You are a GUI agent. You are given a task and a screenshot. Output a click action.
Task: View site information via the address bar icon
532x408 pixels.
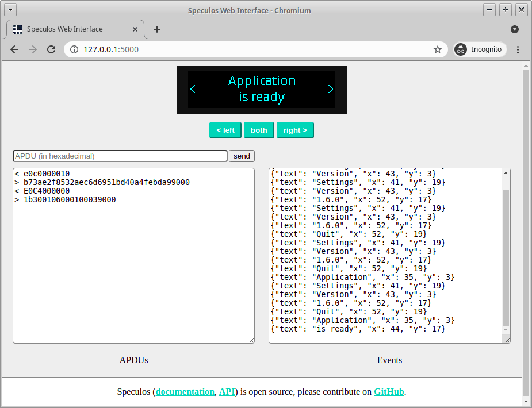[x=73, y=49]
